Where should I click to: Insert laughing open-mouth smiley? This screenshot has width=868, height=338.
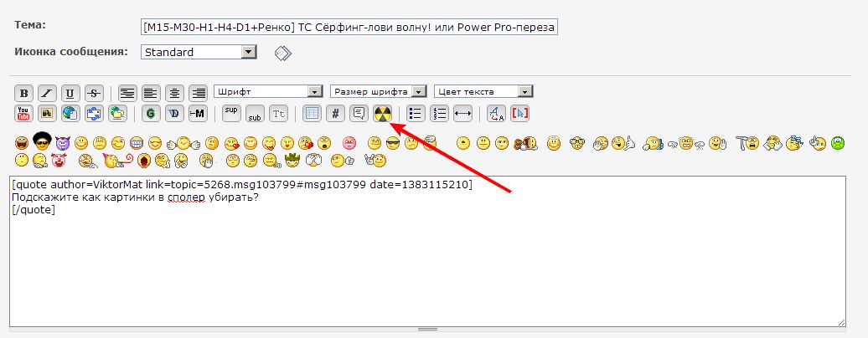(x=22, y=144)
